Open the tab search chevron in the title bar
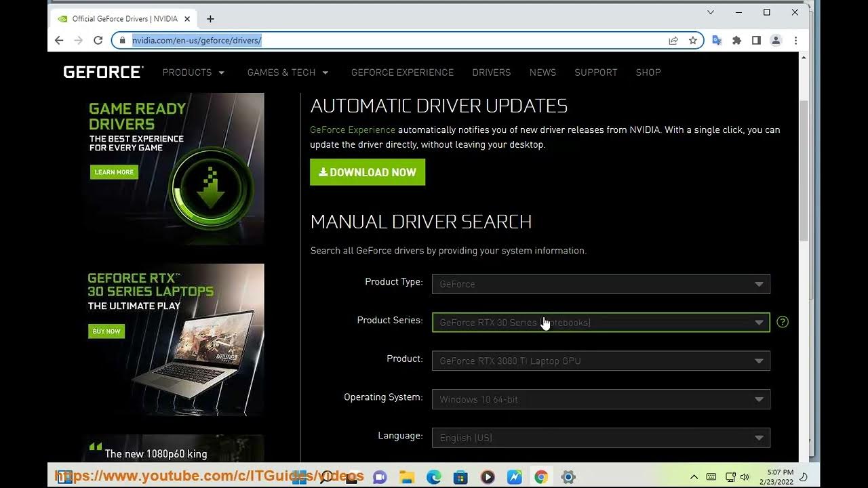This screenshot has height=488, width=868. point(711,12)
